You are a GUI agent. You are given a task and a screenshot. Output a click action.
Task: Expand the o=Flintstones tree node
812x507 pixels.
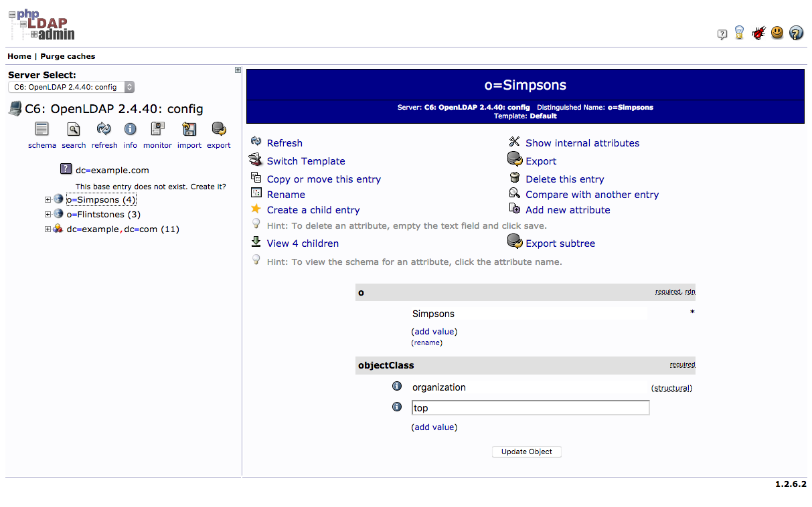[48, 214]
